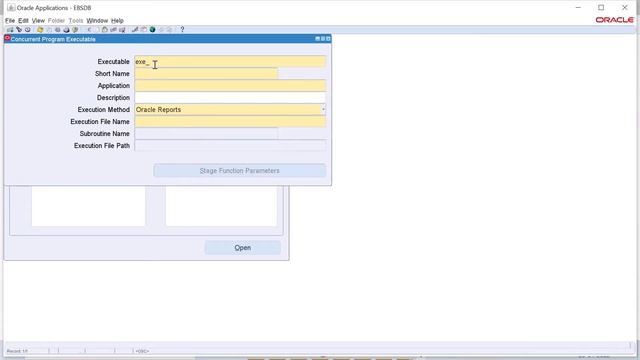The image size is (640, 360).
Task: Click the yellow Save toolbar icon
Action: click(40, 29)
